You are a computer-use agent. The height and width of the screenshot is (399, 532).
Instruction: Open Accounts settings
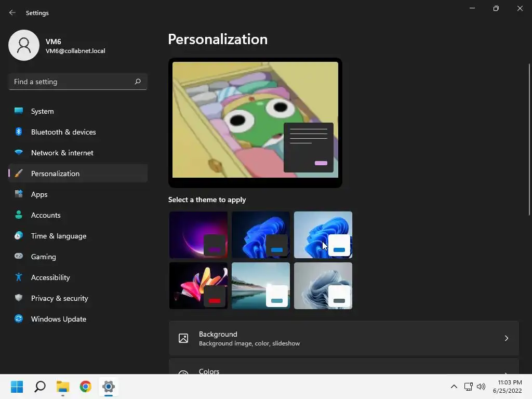[x=78, y=215]
